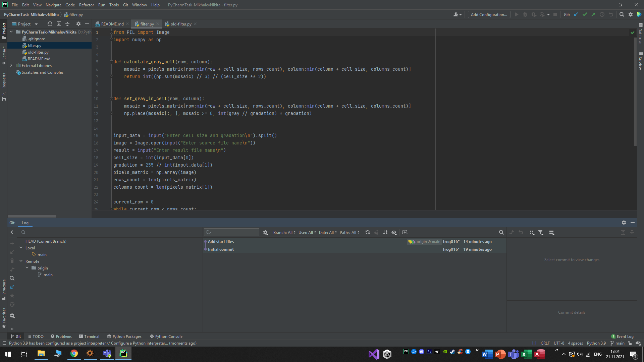Toggle the Database side panel
644x362 pixels.
(640, 34)
